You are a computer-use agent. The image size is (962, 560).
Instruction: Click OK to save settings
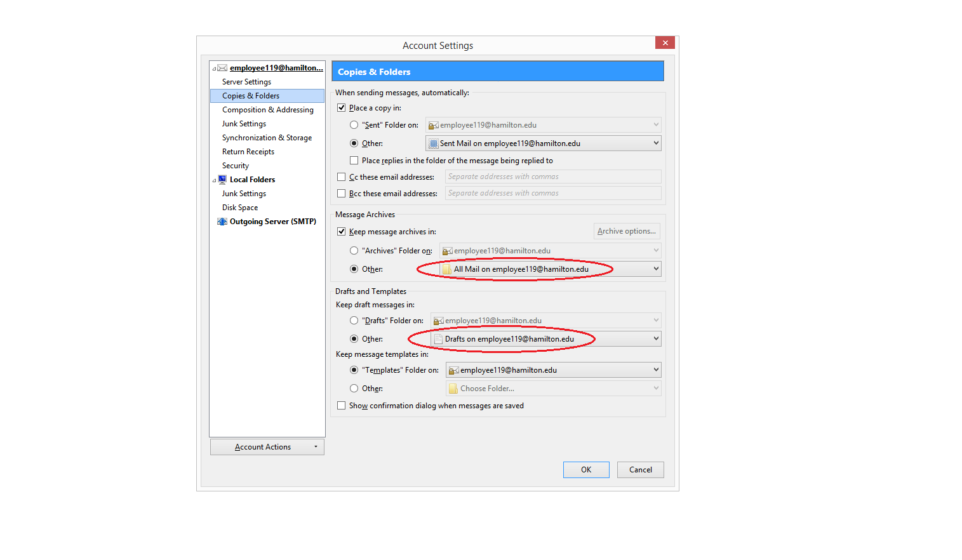pos(586,470)
